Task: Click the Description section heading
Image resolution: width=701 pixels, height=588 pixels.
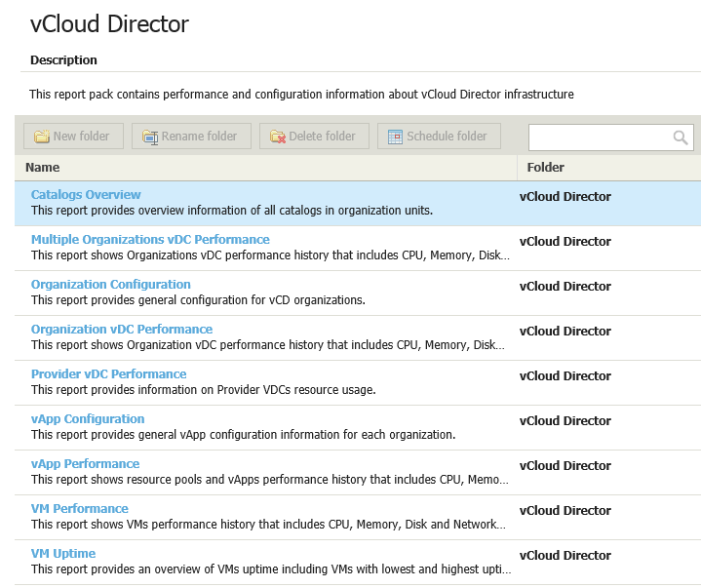Action: 63,59
